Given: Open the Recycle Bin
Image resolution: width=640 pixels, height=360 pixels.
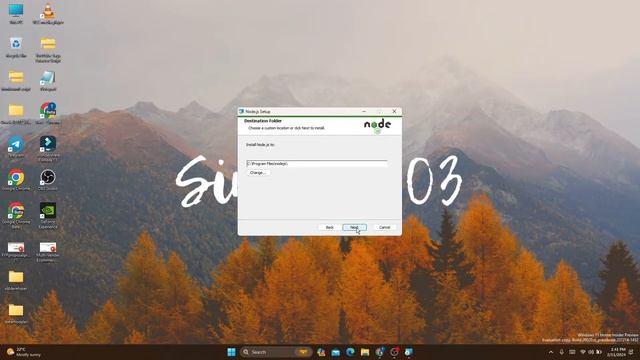Looking at the screenshot, I should pos(16,47).
